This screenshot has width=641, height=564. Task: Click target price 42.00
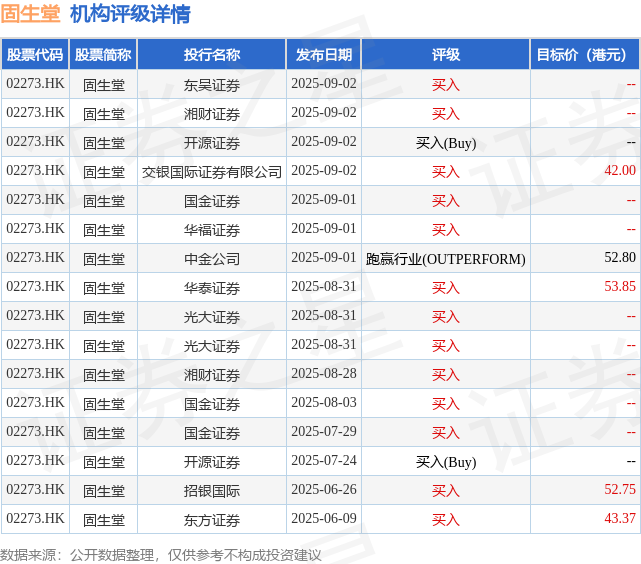(x=620, y=170)
